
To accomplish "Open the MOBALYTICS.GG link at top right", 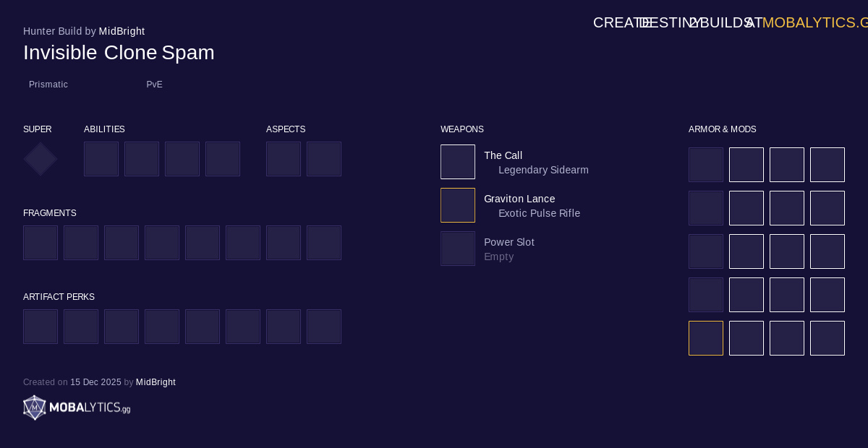I will [x=814, y=22].
